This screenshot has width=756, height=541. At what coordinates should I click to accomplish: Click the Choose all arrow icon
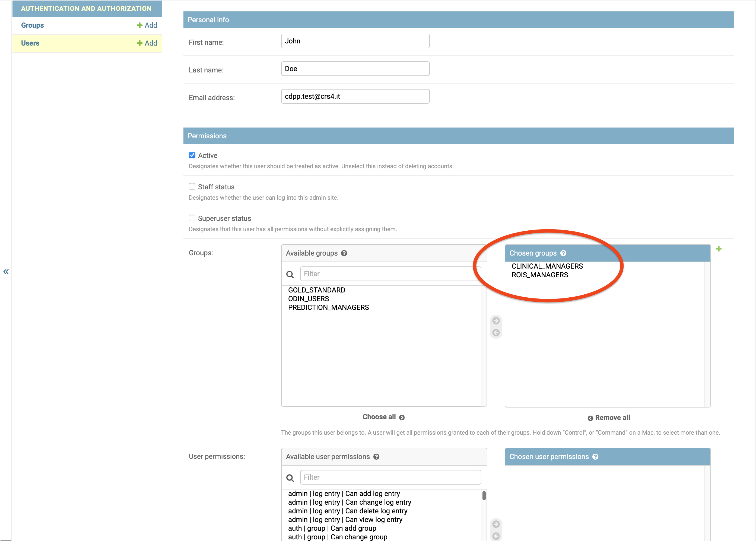(x=402, y=417)
